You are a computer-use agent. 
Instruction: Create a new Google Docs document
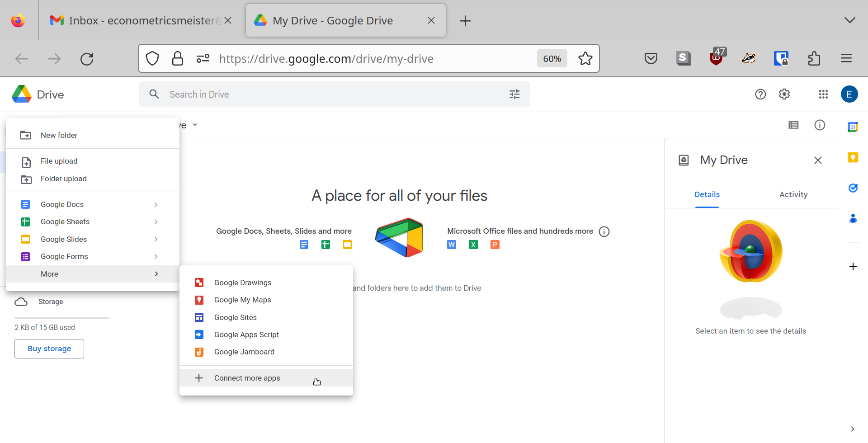[x=62, y=204]
